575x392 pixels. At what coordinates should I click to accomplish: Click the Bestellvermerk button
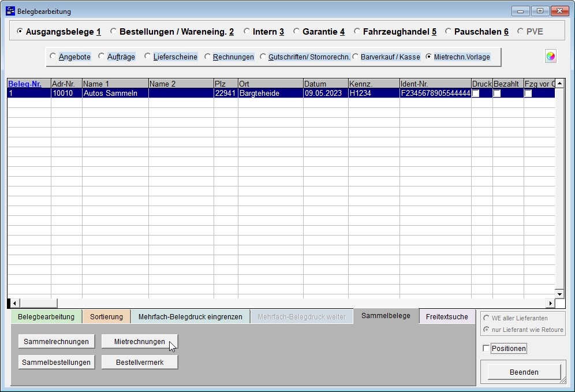tap(139, 363)
